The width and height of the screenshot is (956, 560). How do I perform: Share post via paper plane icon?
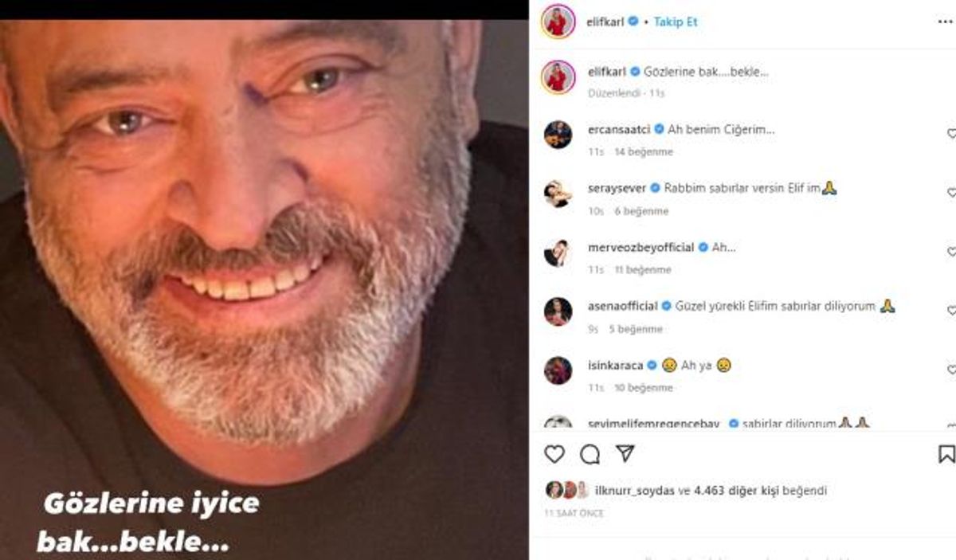click(625, 453)
